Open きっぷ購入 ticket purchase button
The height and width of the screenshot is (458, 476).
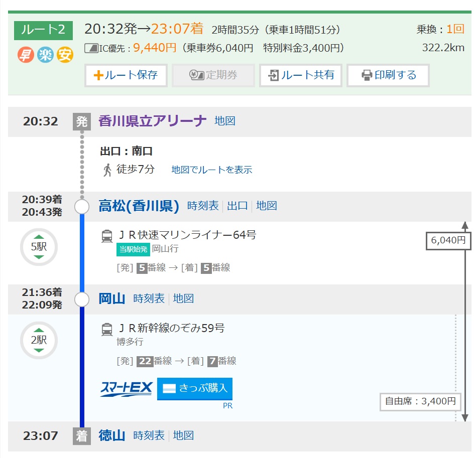pyautogui.click(x=195, y=389)
